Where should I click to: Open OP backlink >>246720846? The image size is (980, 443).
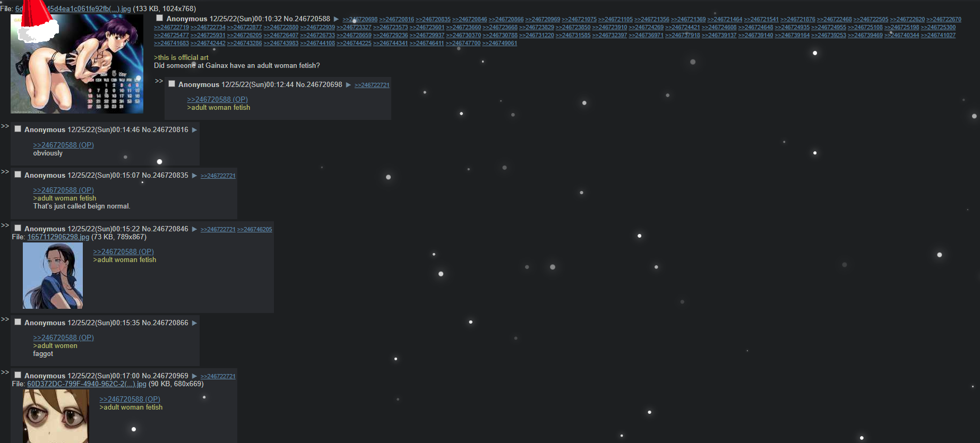pyautogui.click(x=469, y=19)
